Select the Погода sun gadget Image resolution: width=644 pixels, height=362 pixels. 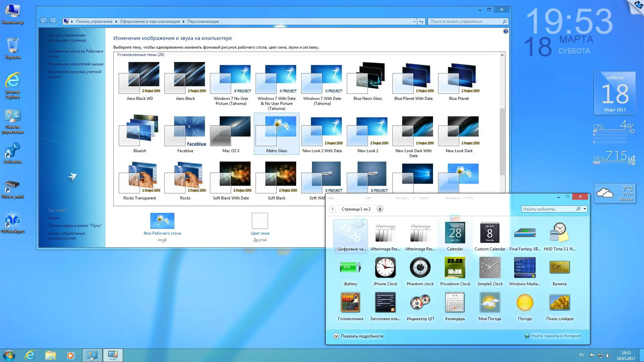coord(525,303)
